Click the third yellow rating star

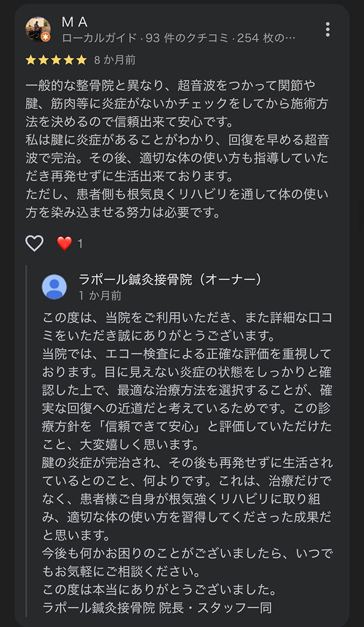(x=56, y=60)
